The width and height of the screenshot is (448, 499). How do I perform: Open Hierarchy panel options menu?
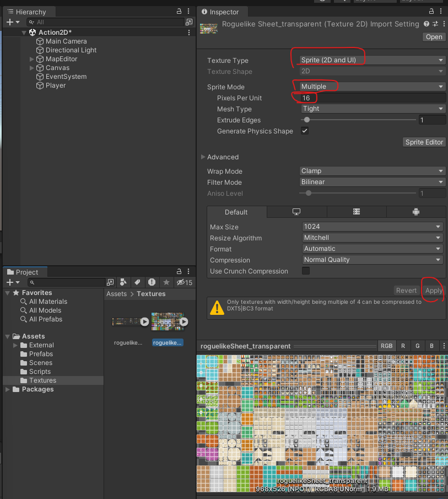click(188, 12)
